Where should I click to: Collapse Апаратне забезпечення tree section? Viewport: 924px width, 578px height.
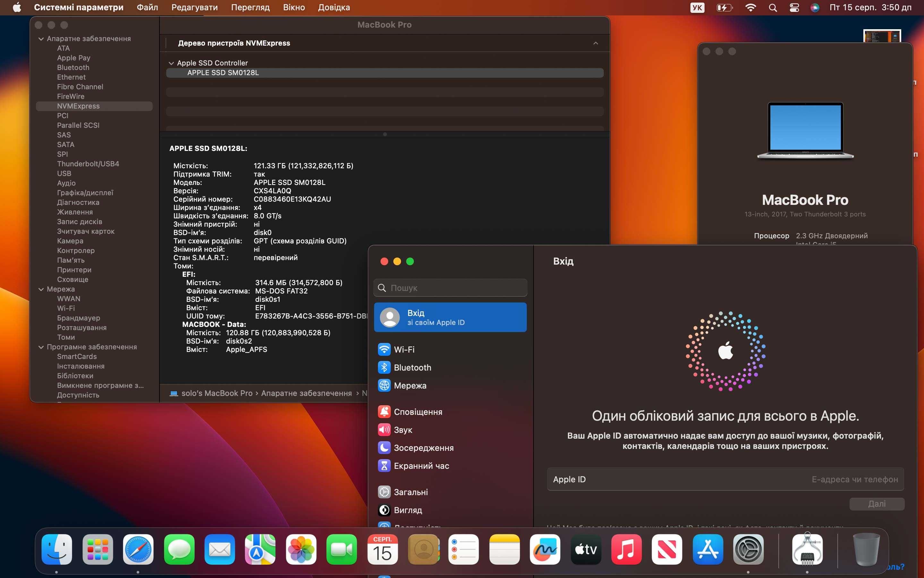coord(41,39)
